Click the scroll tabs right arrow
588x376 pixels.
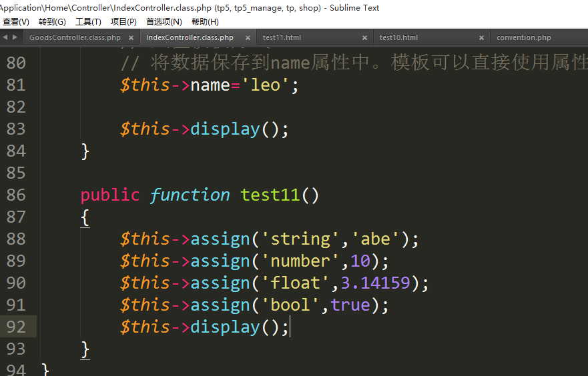15,37
